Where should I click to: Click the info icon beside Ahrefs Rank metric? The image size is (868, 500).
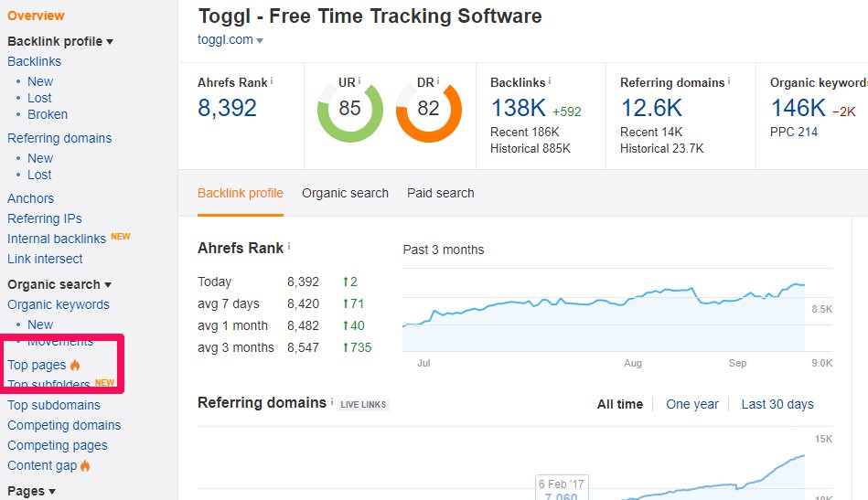pos(272,81)
